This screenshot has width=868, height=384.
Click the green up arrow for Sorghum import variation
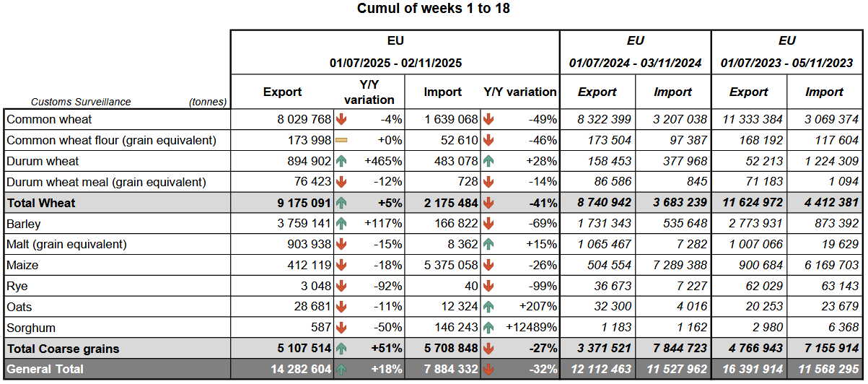coord(488,328)
